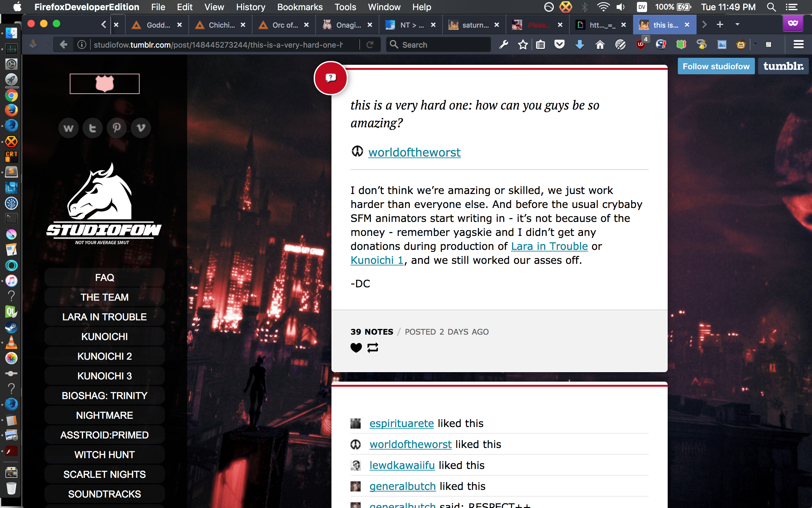Screen dimensions: 812x508
Task: Open bookmarks list toolbar icon
Action: 540,45
